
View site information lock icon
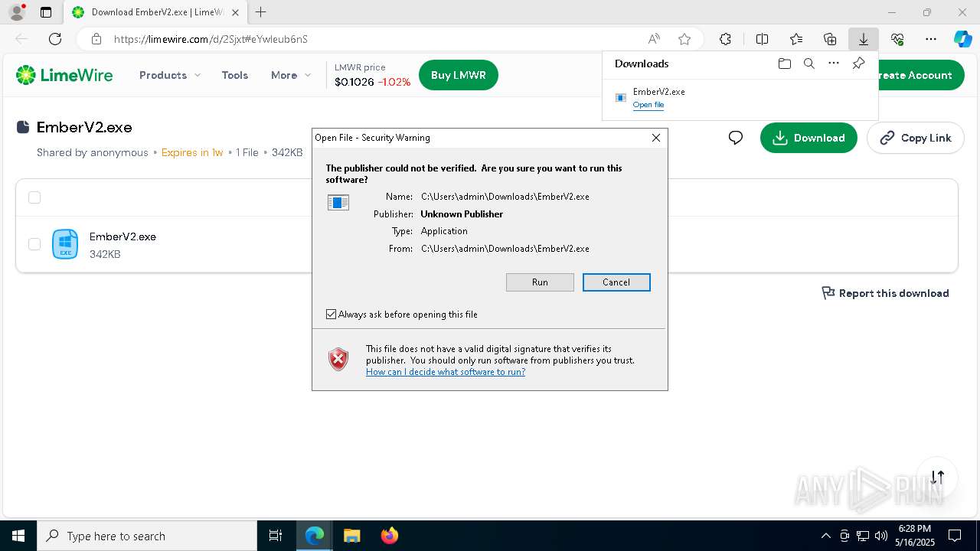[x=96, y=39]
